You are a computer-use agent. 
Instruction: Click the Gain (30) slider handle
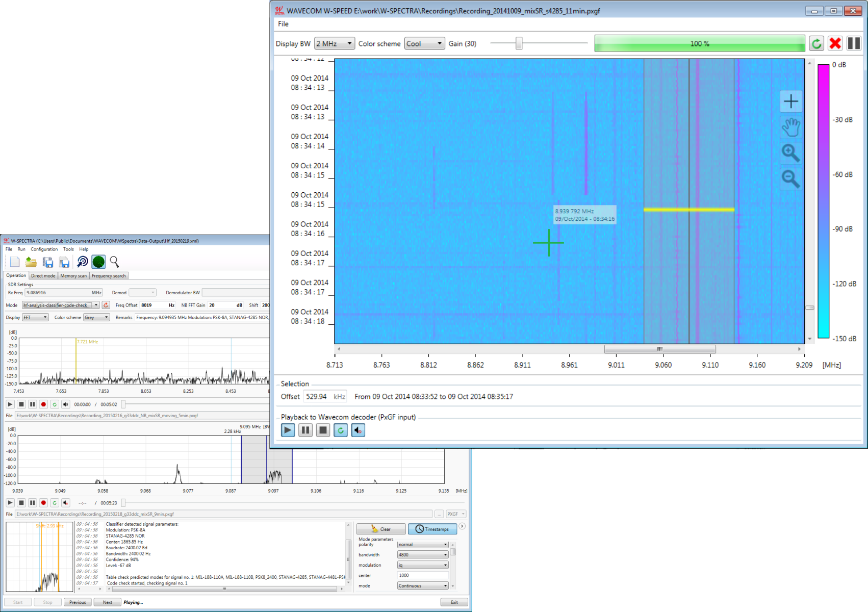(519, 43)
